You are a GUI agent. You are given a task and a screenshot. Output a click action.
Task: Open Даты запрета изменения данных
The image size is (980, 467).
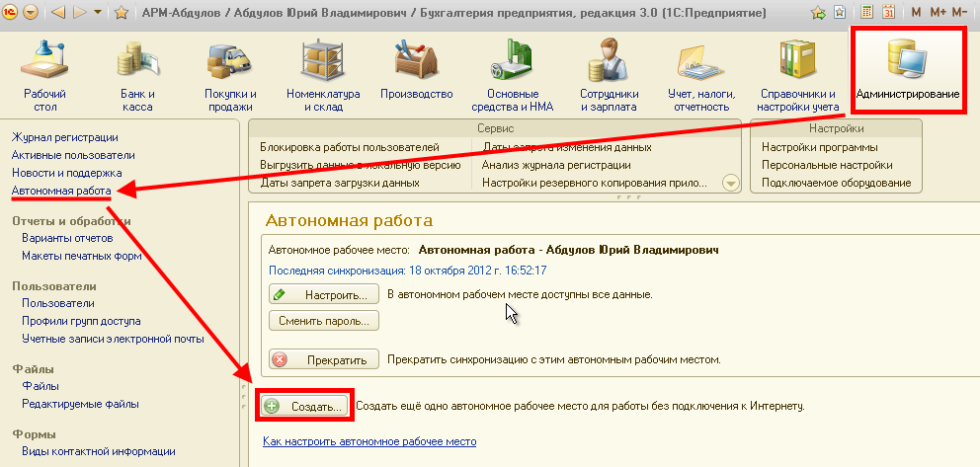567,147
